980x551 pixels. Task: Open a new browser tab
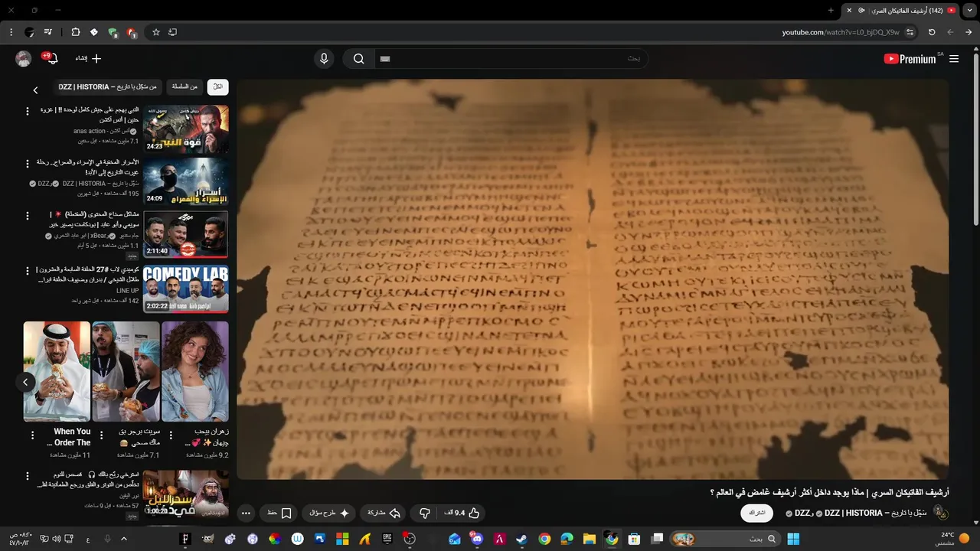[x=831, y=10]
